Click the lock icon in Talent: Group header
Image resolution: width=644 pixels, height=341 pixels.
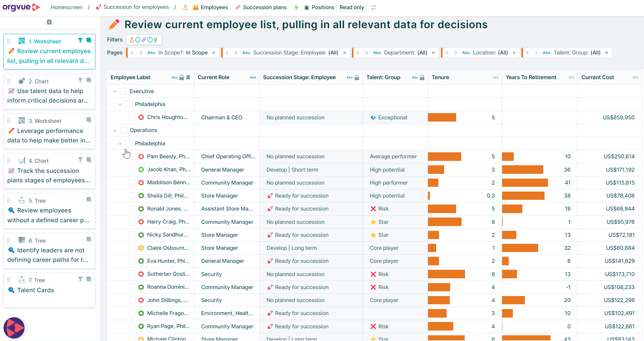tap(422, 78)
